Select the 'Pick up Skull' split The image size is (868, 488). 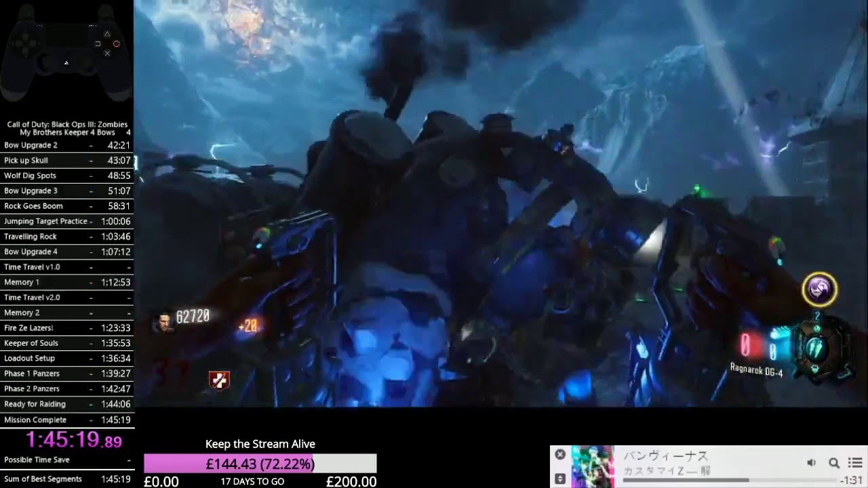point(67,161)
